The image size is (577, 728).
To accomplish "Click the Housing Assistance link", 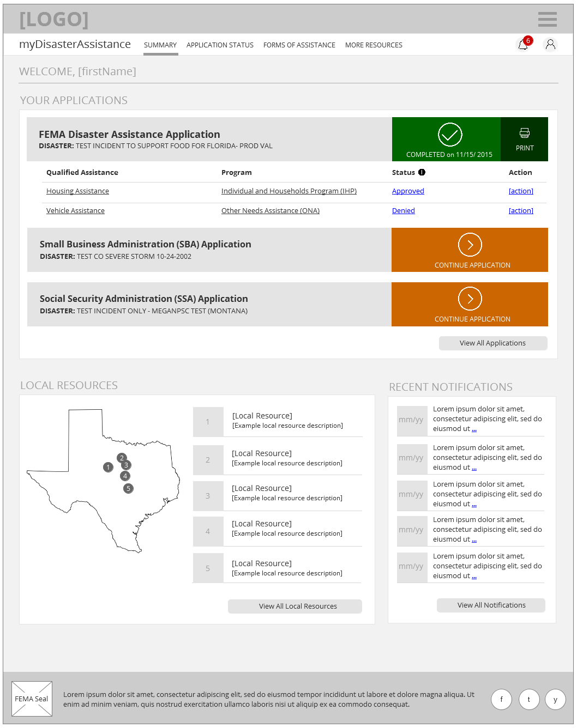I will (77, 191).
